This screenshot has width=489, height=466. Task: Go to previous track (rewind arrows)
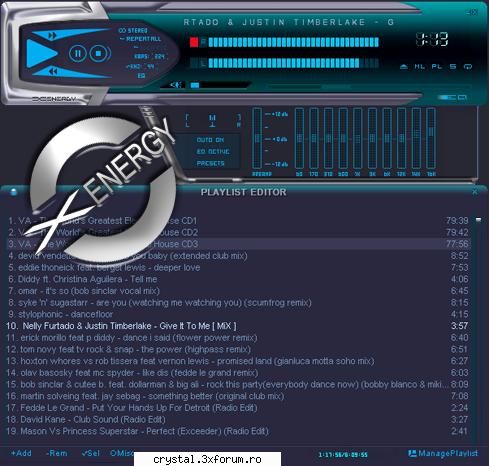click(x=53, y=71)
